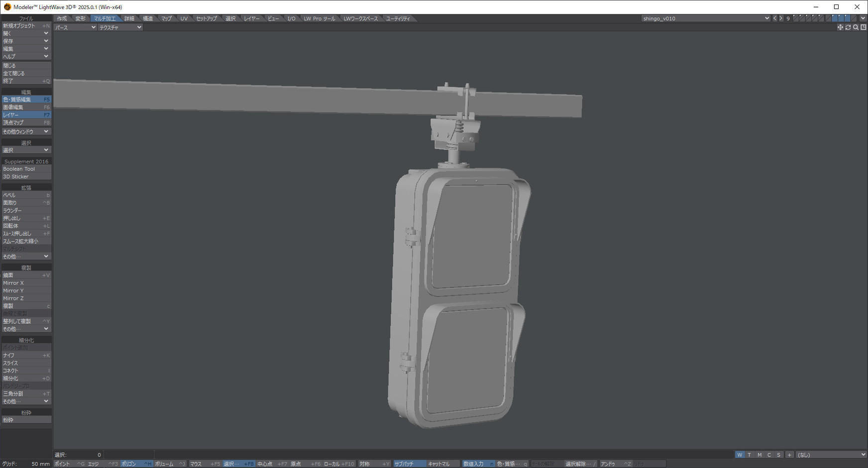The image size is (868, 468).
Task: Click the viewport move (pan) icon
Action: (x=840, y=27)
